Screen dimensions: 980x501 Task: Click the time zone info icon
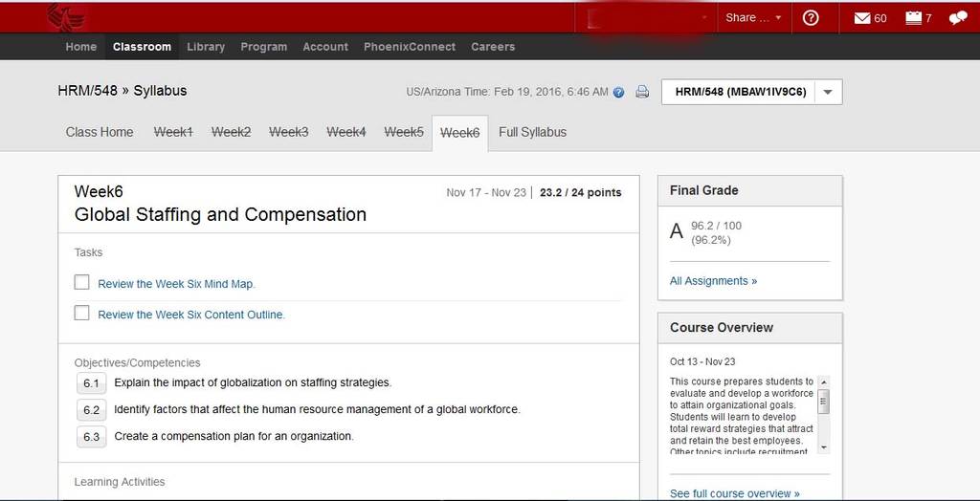[619, 93]
